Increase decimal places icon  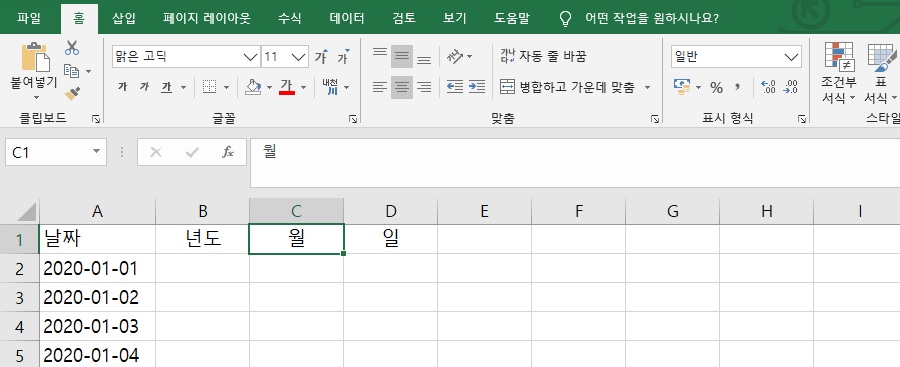point(768,87)
